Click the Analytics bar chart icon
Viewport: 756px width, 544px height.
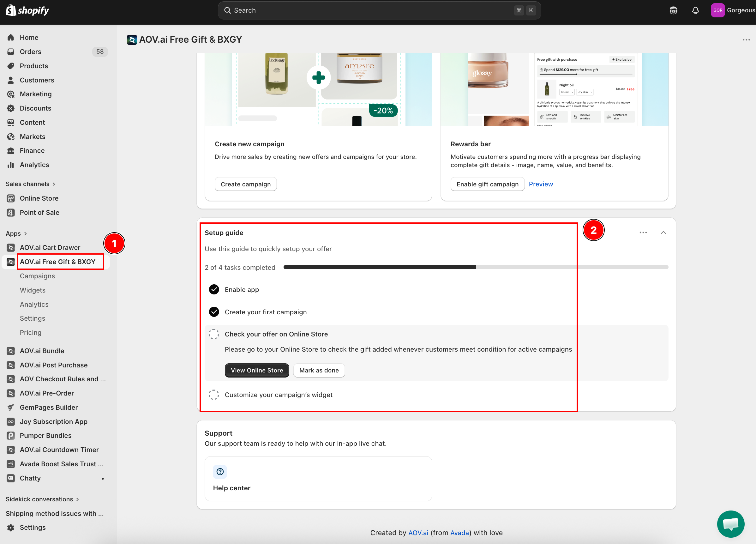11,165
